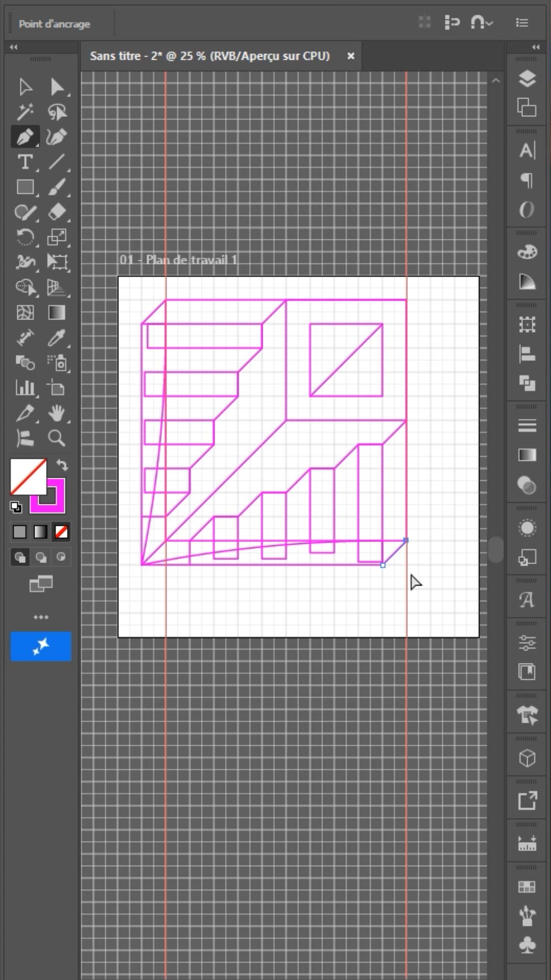Reset default fill and stroke
The image size is (551, 980).
coord(16,507)
